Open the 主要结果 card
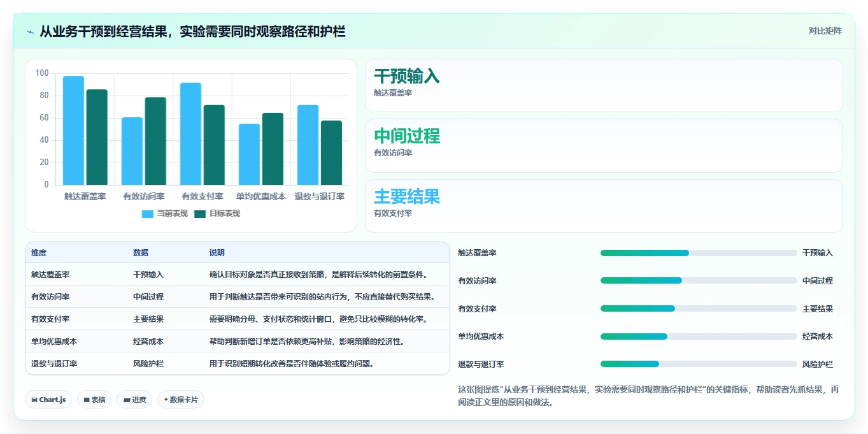 (604, 206)
